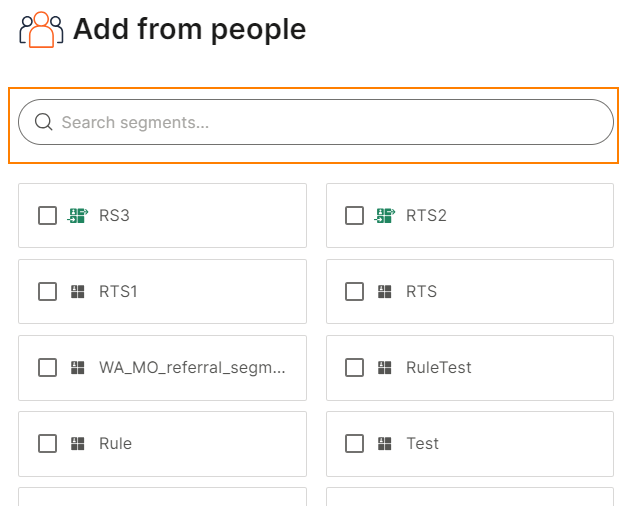Click the people group icon in header
The width and height of the screenshot is (632, 506).
(x=41, y=29)
